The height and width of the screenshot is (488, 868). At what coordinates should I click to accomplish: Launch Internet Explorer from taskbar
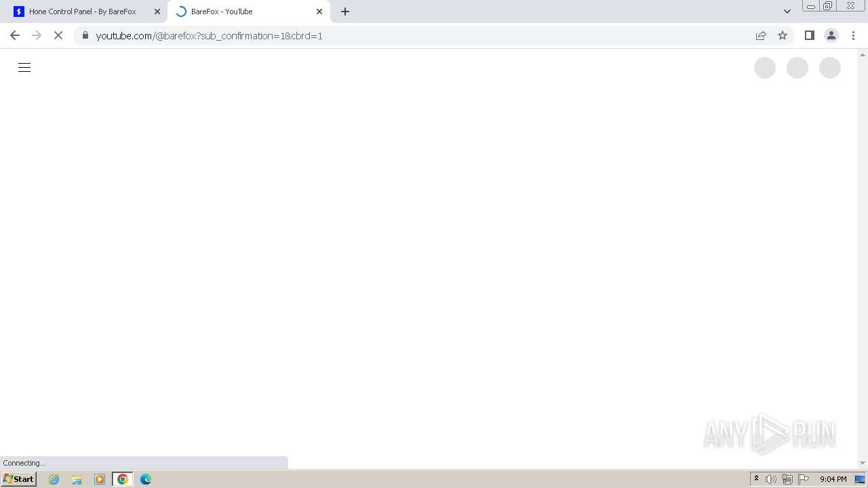coord(54,479)
